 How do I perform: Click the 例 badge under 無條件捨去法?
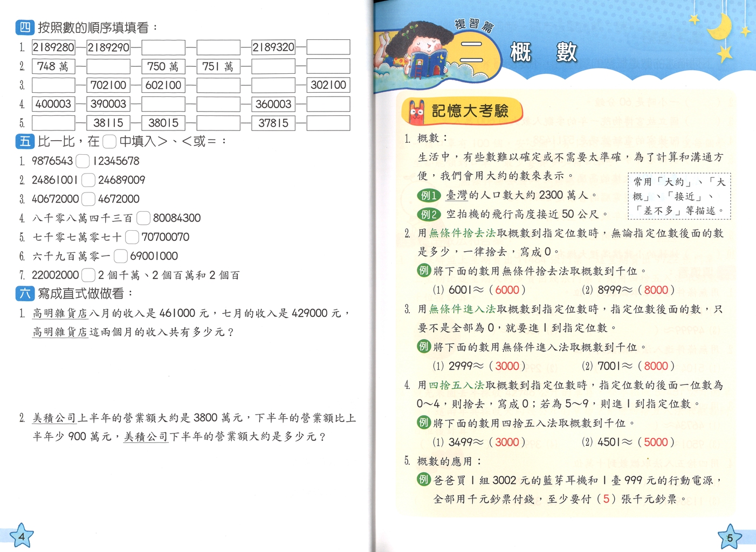(423, 271)
